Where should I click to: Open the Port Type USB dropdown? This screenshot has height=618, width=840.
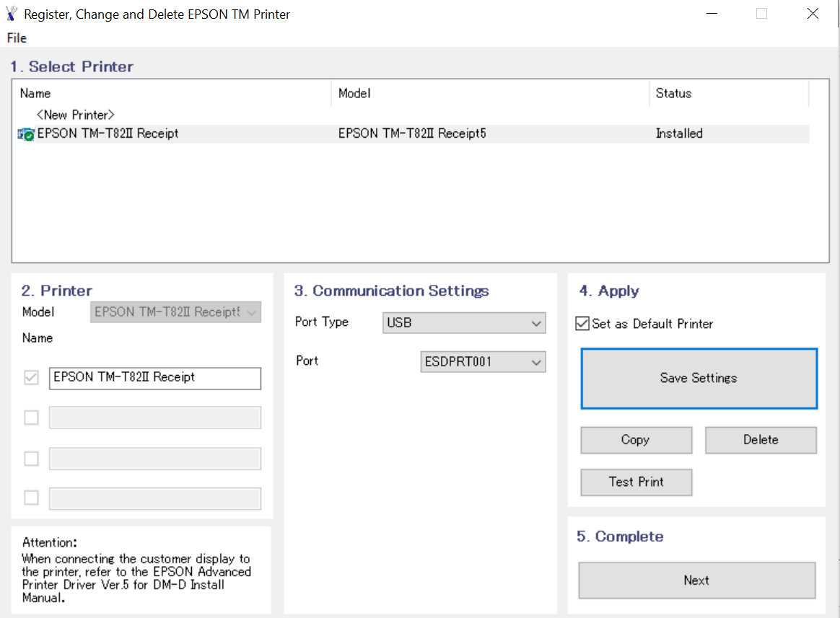point(464,323)
